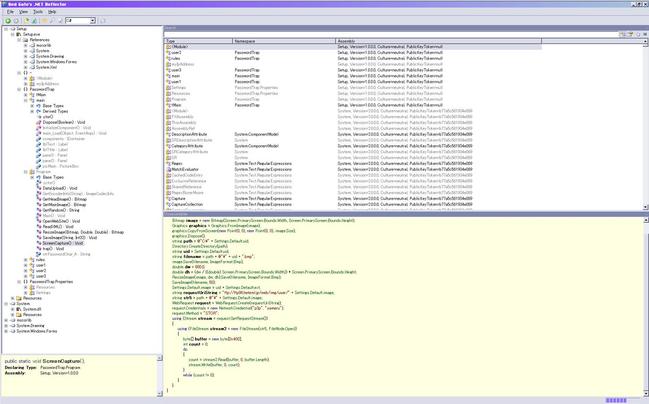Click the Search magnifier toolbar icon

click(x=52, y=21)
